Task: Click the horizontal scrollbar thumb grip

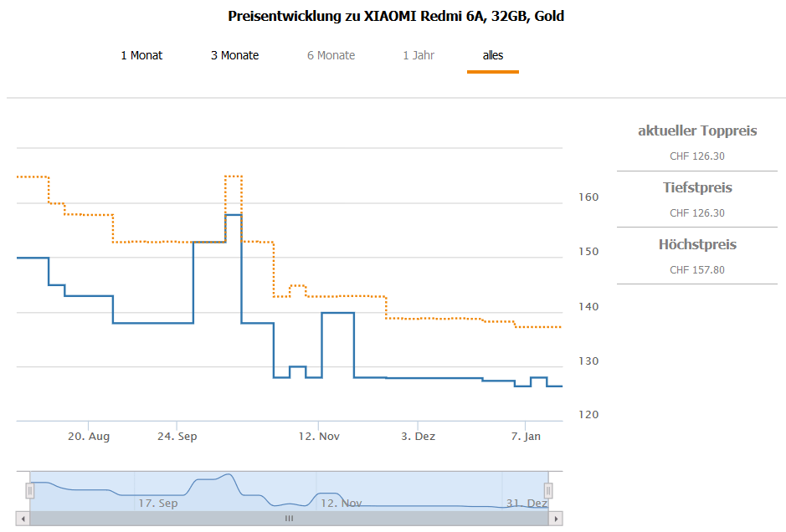Action: [x=289, y=519]
